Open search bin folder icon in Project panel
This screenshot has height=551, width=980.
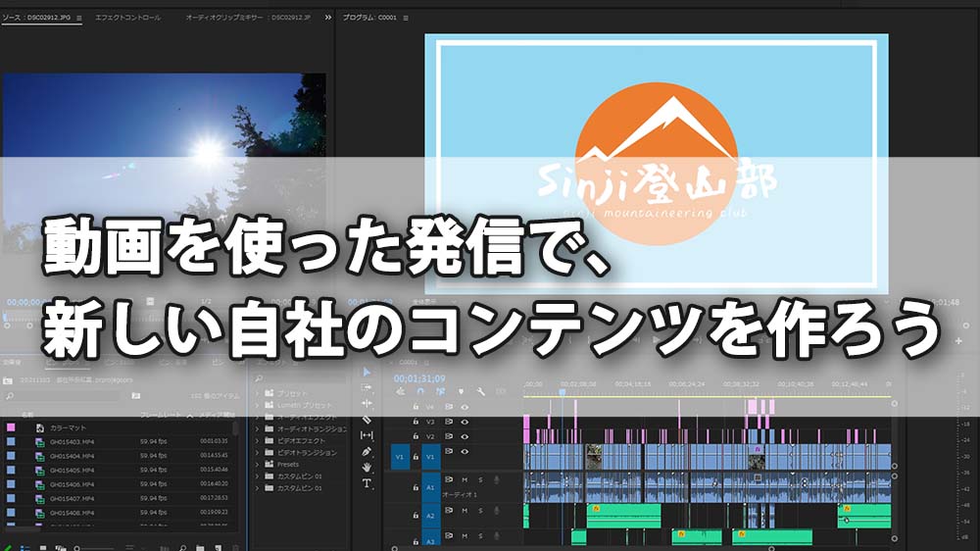135,396
